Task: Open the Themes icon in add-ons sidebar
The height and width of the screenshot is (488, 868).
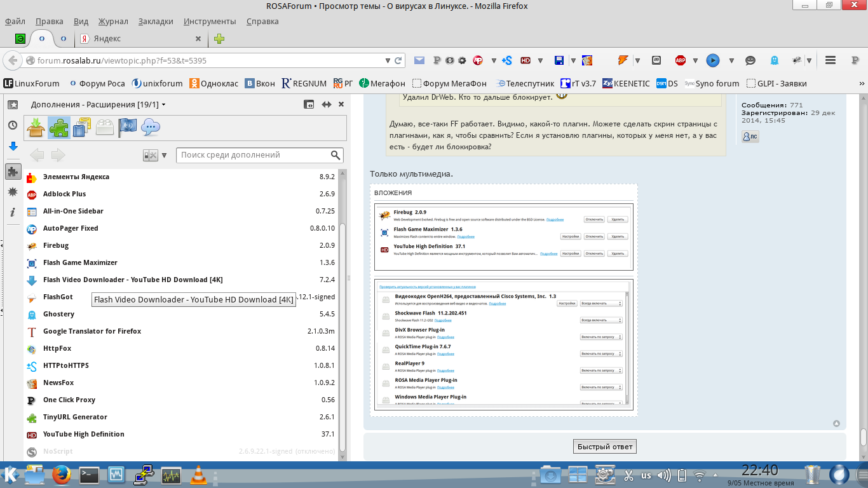Action: tap(81, 128)
